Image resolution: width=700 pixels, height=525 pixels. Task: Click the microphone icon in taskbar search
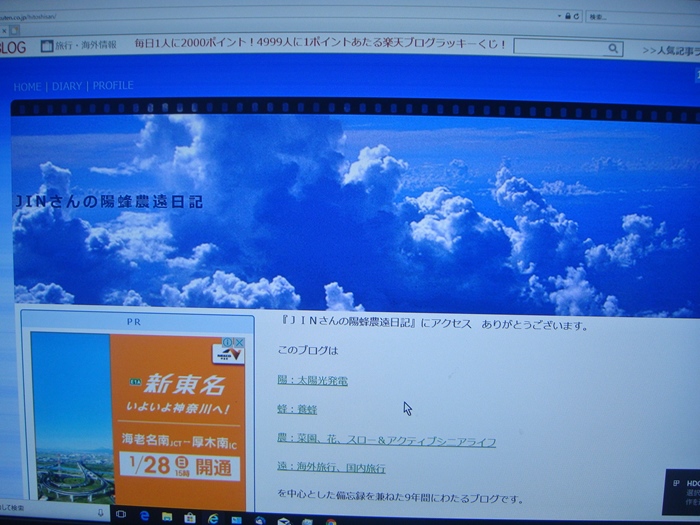(x=100, y=512)
